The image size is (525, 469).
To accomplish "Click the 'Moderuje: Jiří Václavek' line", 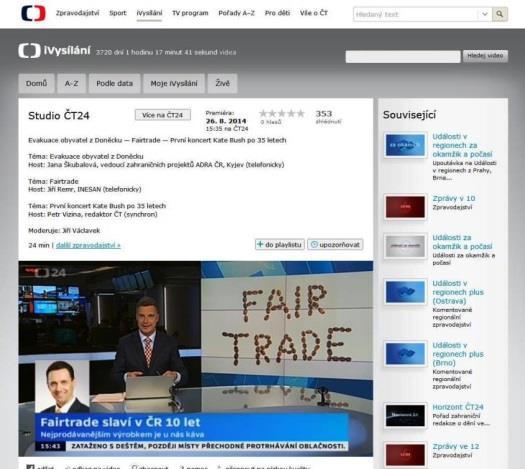I will coord(64,230).
